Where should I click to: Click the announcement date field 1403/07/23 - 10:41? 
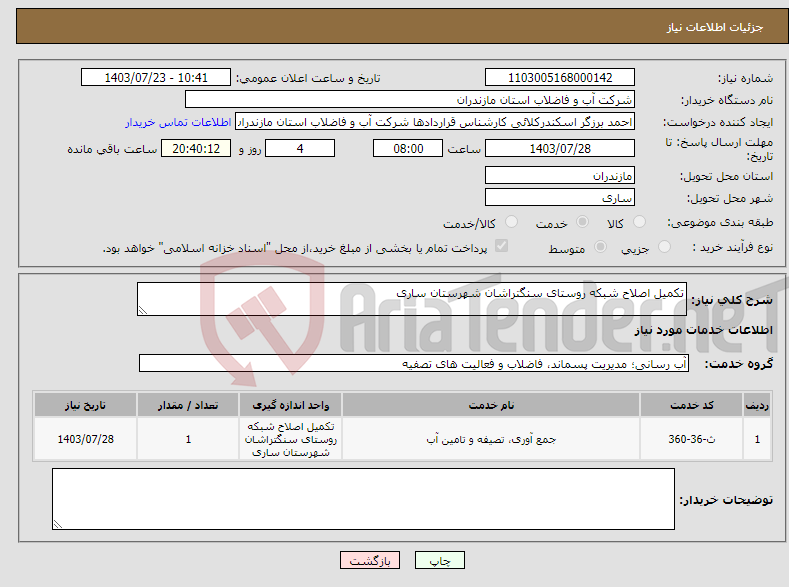155,77
